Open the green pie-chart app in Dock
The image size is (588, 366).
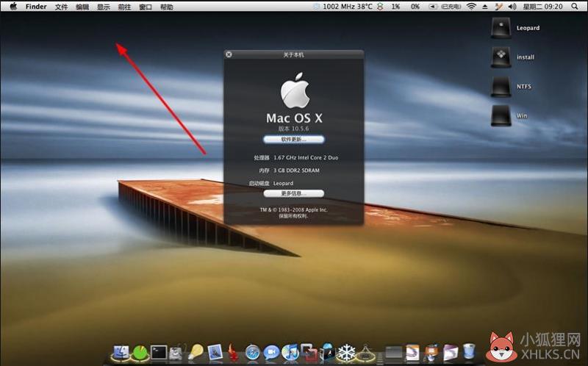(140, 353)
